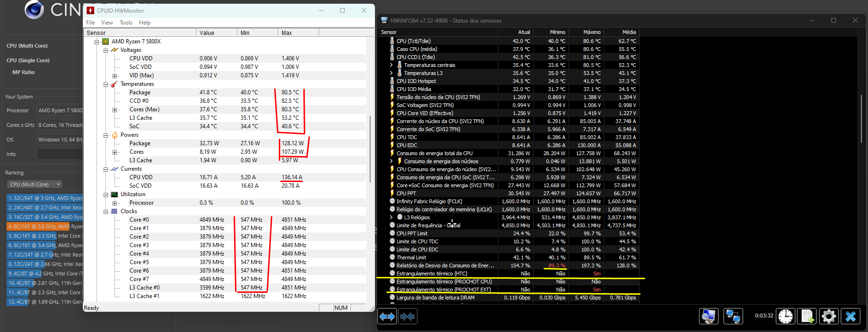Expand L3 Relógios in HWiNFO
Screen dimensions: 868x332
pos(391,217)
